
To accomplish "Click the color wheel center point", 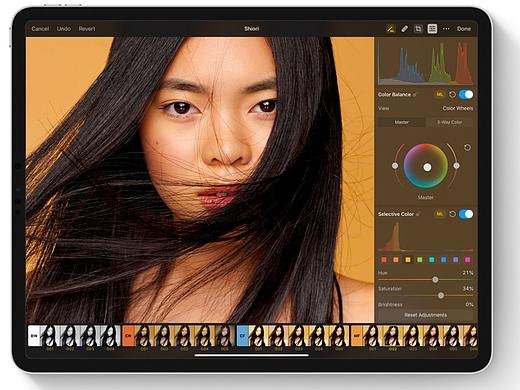I will click(x=427, y=167).
